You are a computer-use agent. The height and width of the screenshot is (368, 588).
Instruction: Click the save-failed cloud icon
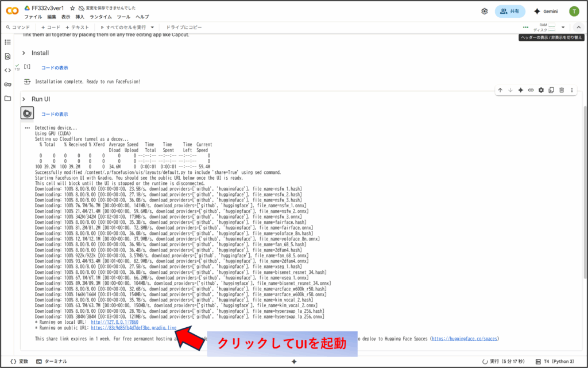pyautogui.click(x=82, y=8)
